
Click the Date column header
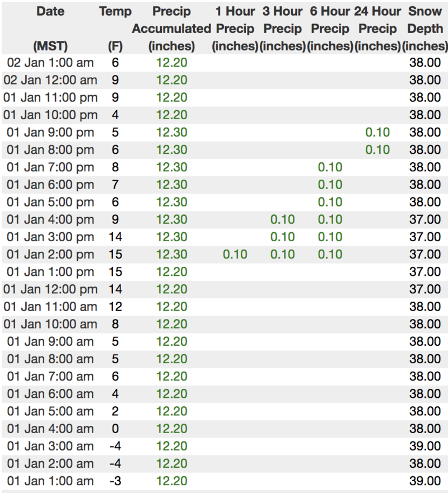pos(50,12)
